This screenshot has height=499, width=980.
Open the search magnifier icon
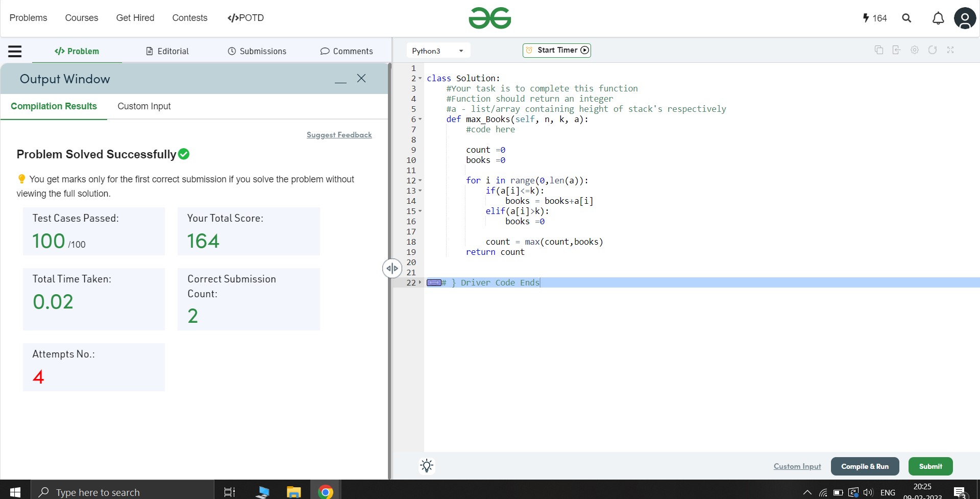906,18
